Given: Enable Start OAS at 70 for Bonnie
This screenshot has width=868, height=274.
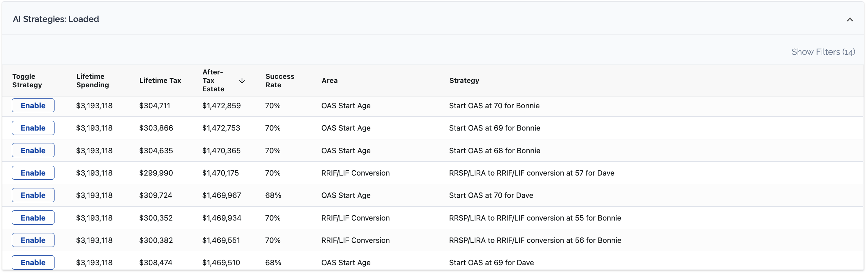Looking at the screenshot, I should 33,106.
